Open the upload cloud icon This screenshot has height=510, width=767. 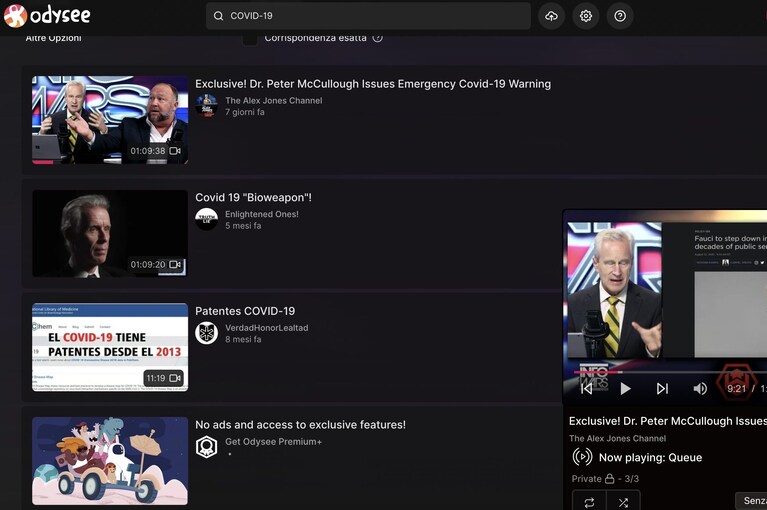pos(551,16)
